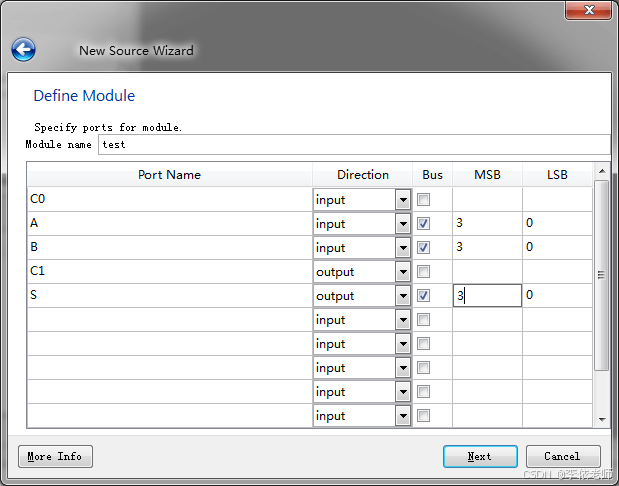This screenshot has width=619, height=486.
Task: Click the port table vertical scrollbar thumb
Action: (602, 275)
